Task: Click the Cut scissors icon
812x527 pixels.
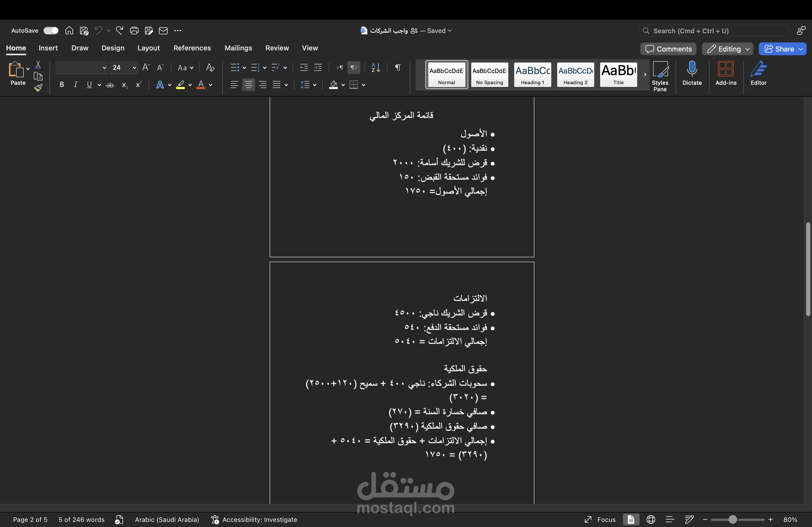Action: tap(38, 64)
